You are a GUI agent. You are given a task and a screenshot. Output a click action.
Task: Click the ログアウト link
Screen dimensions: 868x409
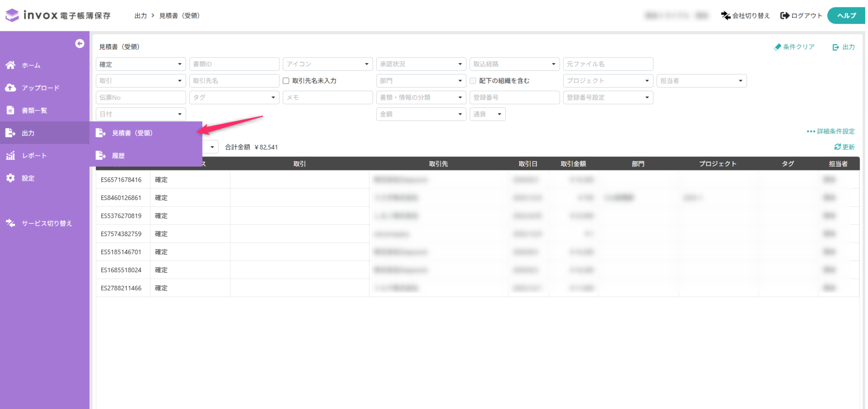click(801, 15)
